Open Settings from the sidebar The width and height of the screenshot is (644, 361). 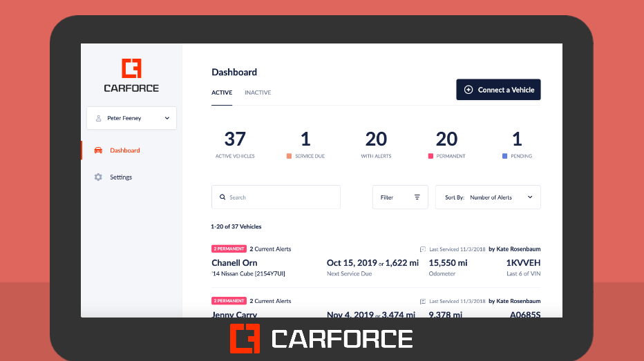[x=121, y=177]
